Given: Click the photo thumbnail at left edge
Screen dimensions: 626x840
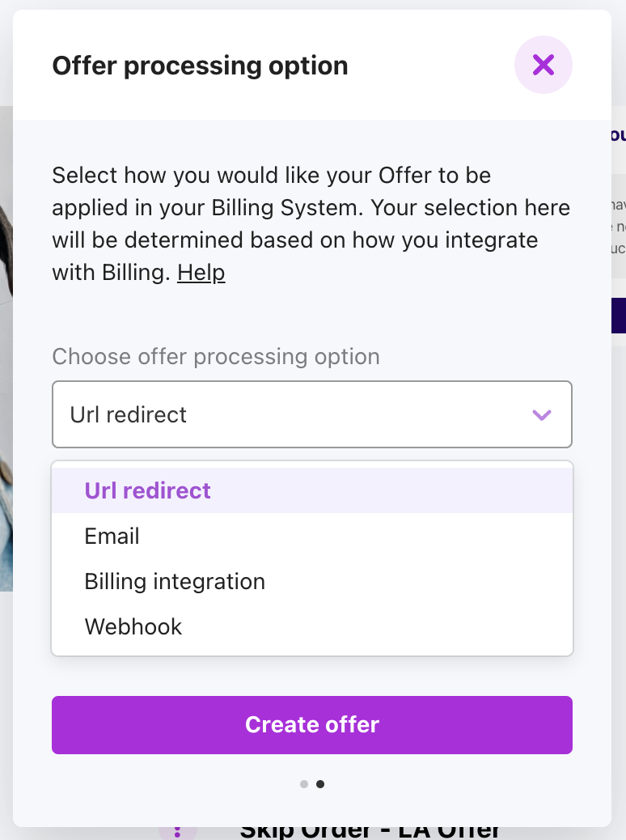Looking at the screenshot, I should pyautogui.click(x=6, y=348).
